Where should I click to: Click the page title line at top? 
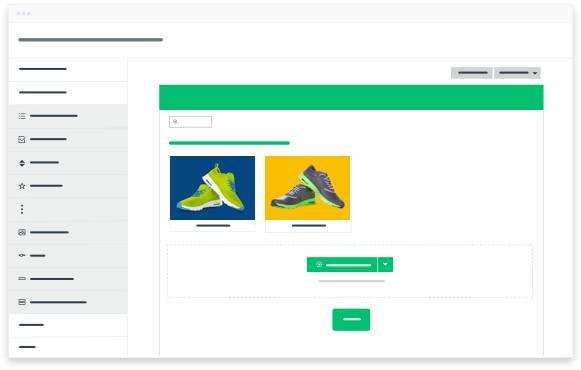[x=91, y=40]
